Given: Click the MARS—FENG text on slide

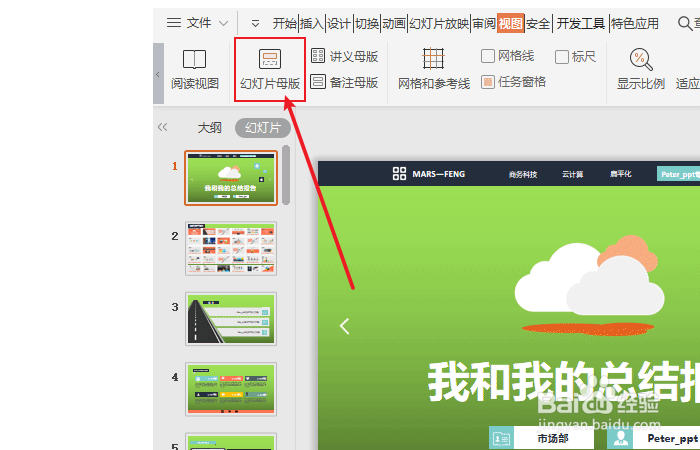Looking at the screenshot, I should (438, 174).
